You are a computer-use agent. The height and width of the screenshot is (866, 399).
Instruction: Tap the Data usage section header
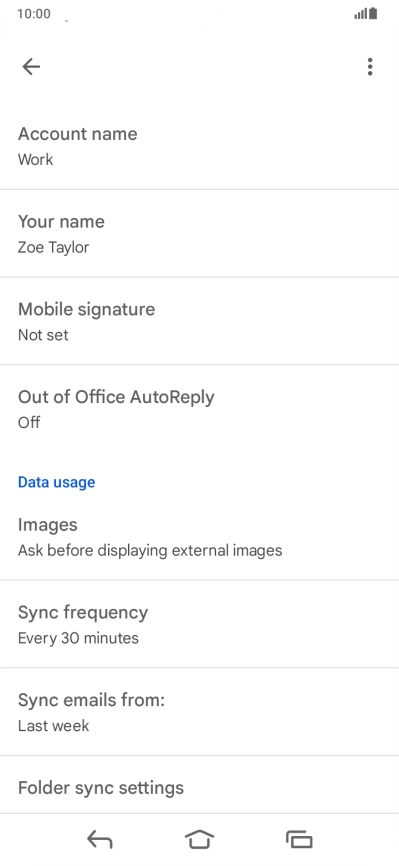56,482
